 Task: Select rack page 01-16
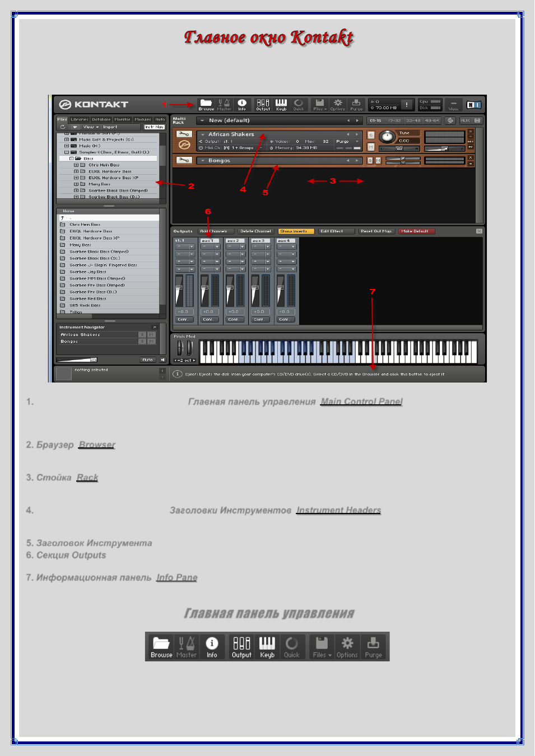pyautogui.click(x=375, y=120)
